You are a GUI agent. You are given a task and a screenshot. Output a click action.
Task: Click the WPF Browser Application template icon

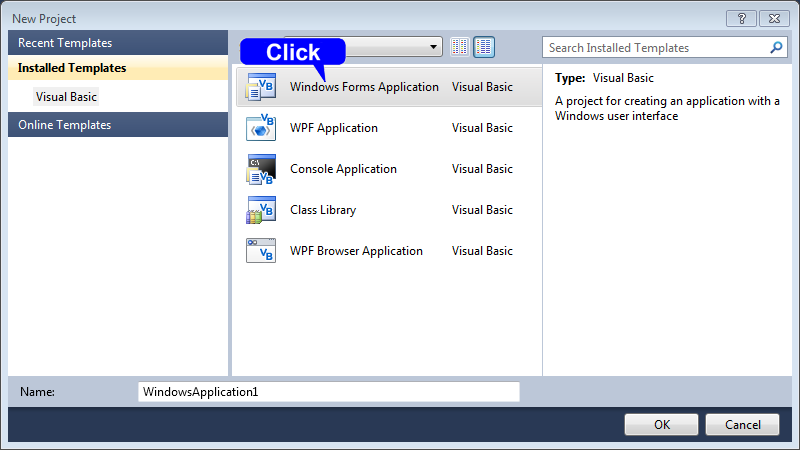coord(261,251)
